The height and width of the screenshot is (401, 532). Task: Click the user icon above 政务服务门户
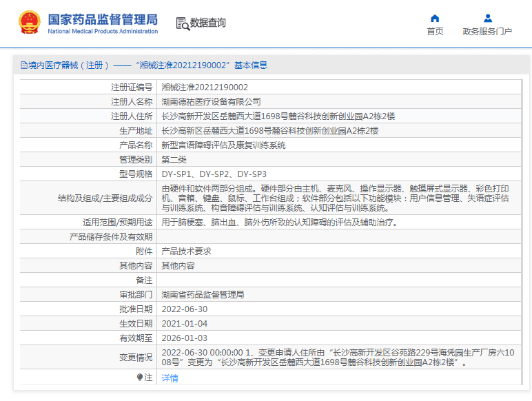pyautogui.click(x=487, y=18)
